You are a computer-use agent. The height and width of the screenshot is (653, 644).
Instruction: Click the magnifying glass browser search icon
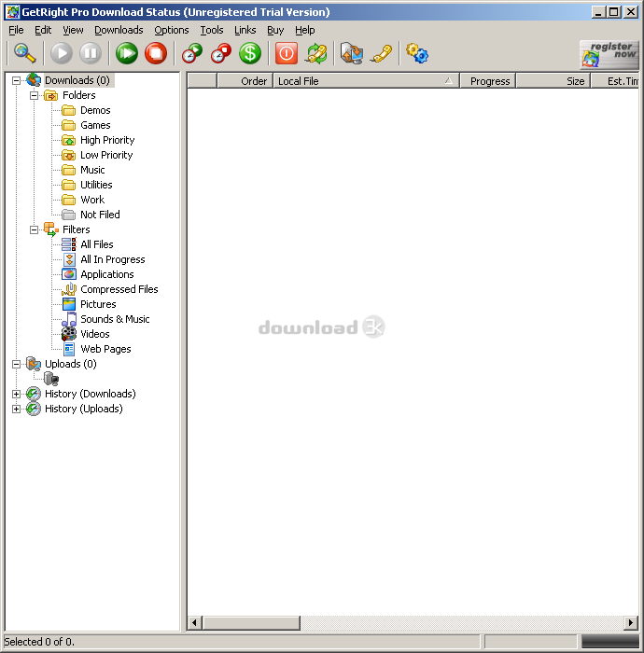coord(24,53)
